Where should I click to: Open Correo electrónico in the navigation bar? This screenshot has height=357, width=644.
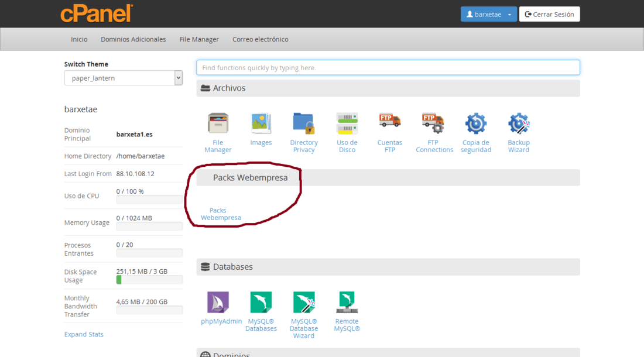[x=261, y=39]
